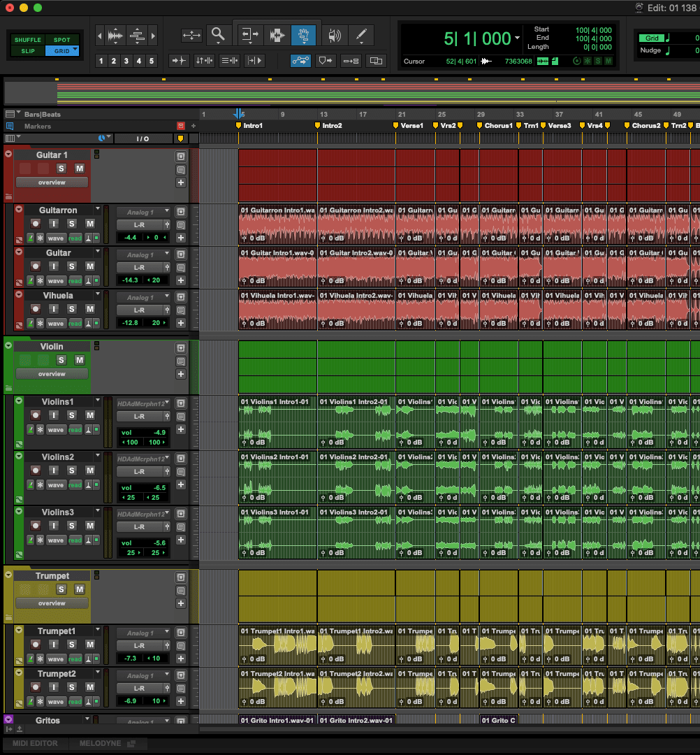Click the Zoom Toggle icon
700x755 pixels.
click(191, 35)
